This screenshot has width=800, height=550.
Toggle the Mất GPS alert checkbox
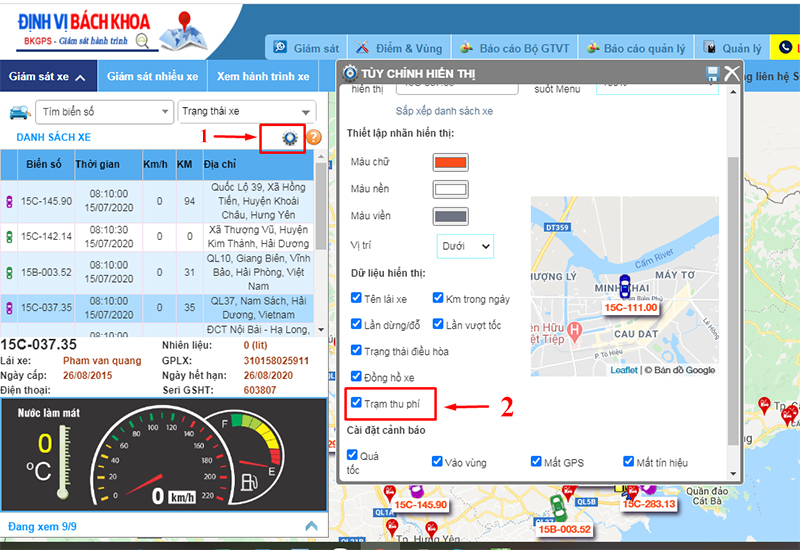[x=536, y=461]
